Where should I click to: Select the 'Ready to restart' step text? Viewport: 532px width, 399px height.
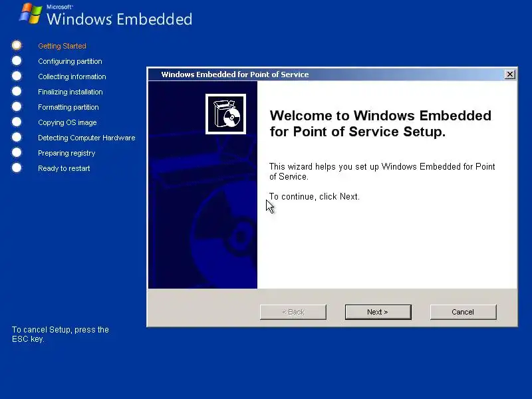click(64, 168)
